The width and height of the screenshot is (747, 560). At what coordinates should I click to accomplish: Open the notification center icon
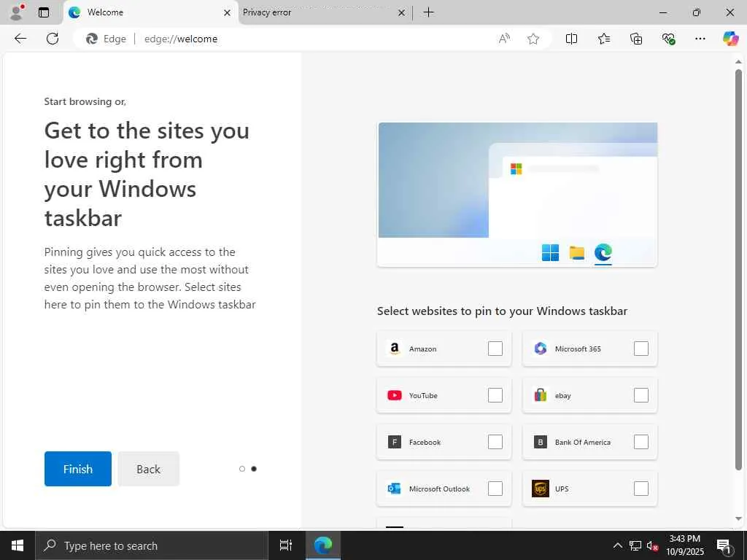click(x=724, y=545)
